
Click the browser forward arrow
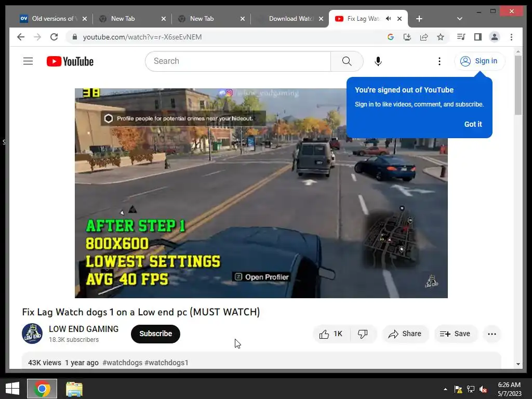37,37
